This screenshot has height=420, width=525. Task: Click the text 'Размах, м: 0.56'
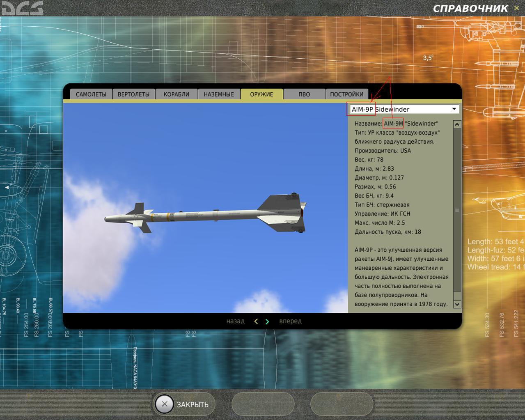(375, 187)
